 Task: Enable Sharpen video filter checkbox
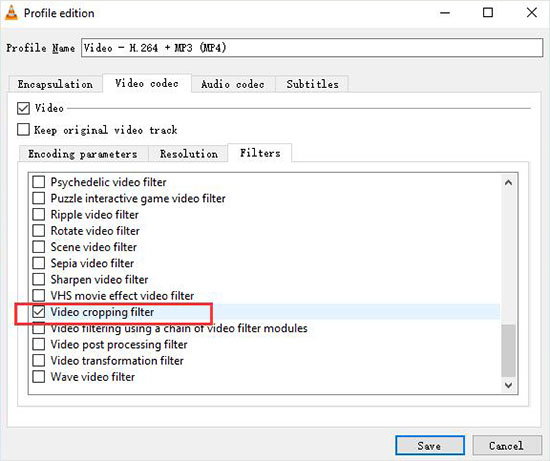pos(39,279)
